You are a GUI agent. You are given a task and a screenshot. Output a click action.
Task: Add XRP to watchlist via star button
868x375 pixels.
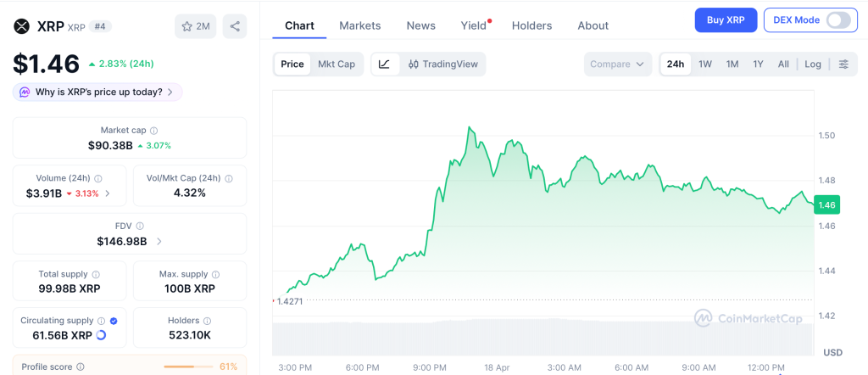195,26
